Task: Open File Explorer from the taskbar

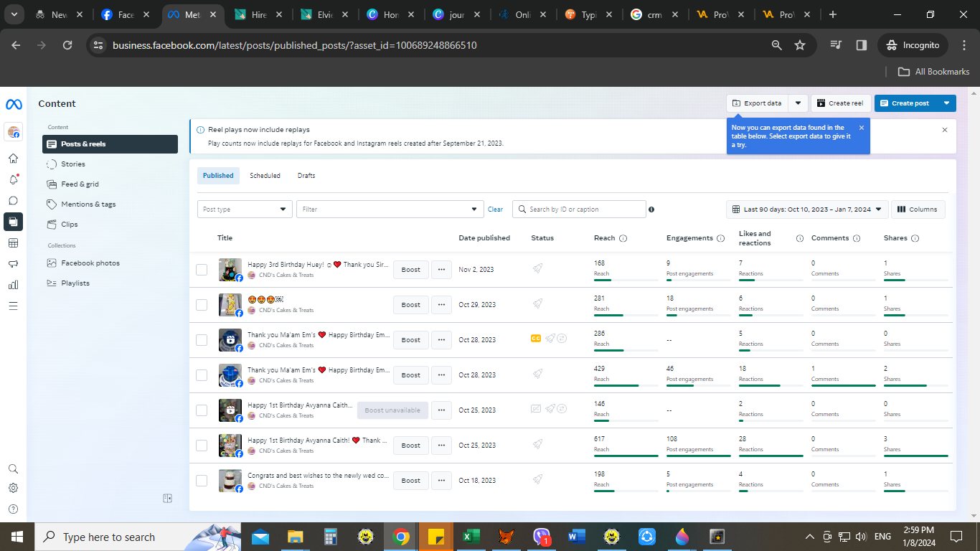Action: click(295, 537)
